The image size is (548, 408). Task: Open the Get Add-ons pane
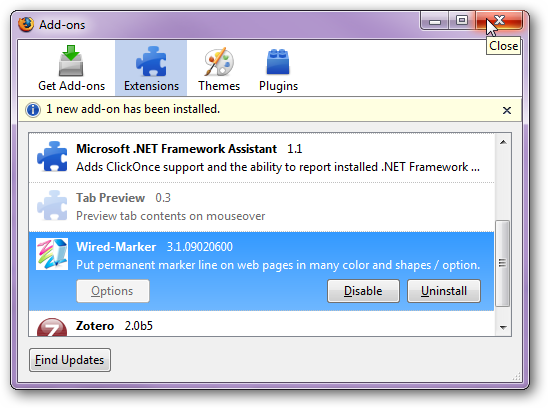point(71,68)
